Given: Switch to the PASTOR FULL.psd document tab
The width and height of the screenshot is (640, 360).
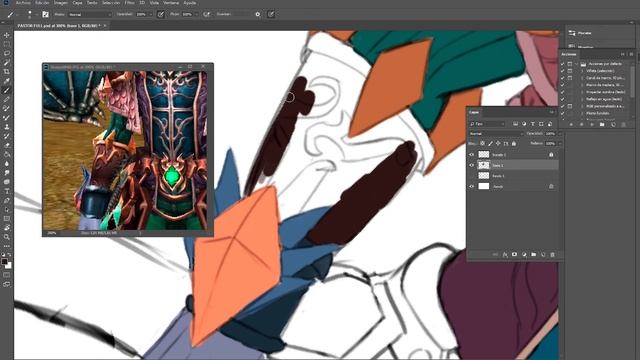Looking at the screenshot, I should click(x=58, y=25).
